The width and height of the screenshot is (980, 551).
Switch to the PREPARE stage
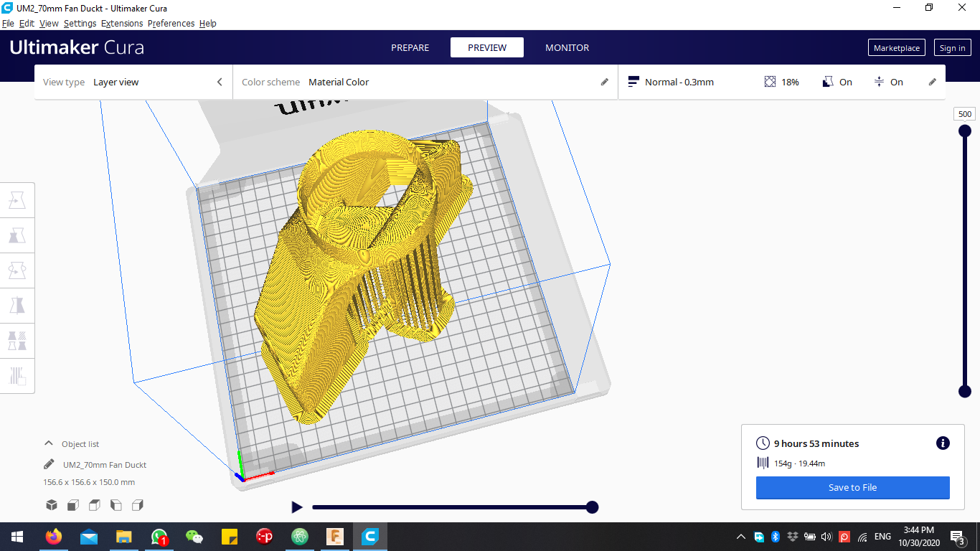click(410, 47)
